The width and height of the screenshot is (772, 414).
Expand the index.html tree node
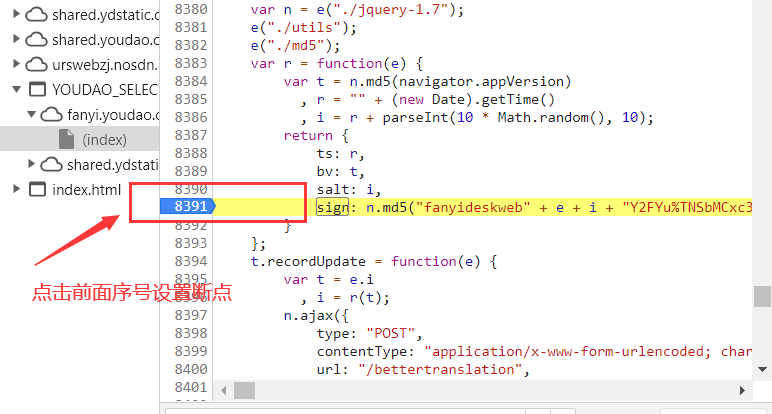[x=17, y=189]
